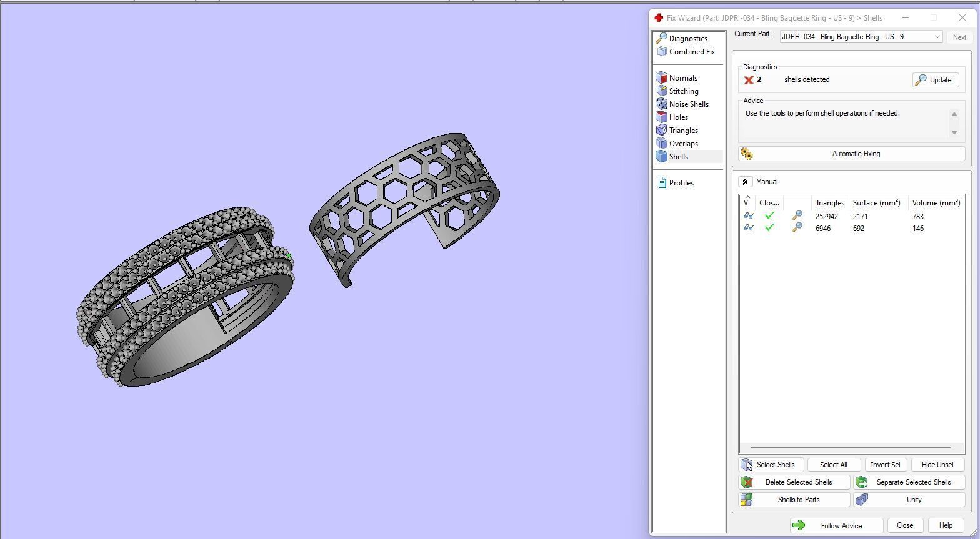Screen dimensions: 980x539
Task: Click the Holes cube icon
Action: tap(662, 117)
